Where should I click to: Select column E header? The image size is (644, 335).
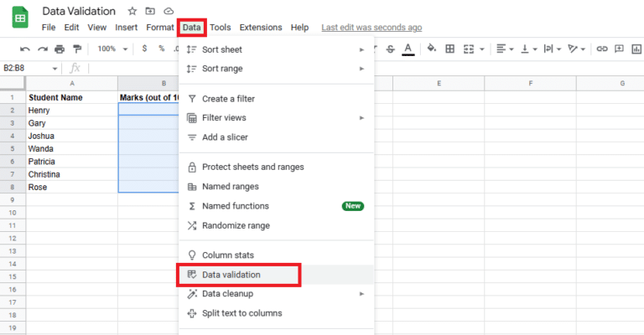[439, 83]
